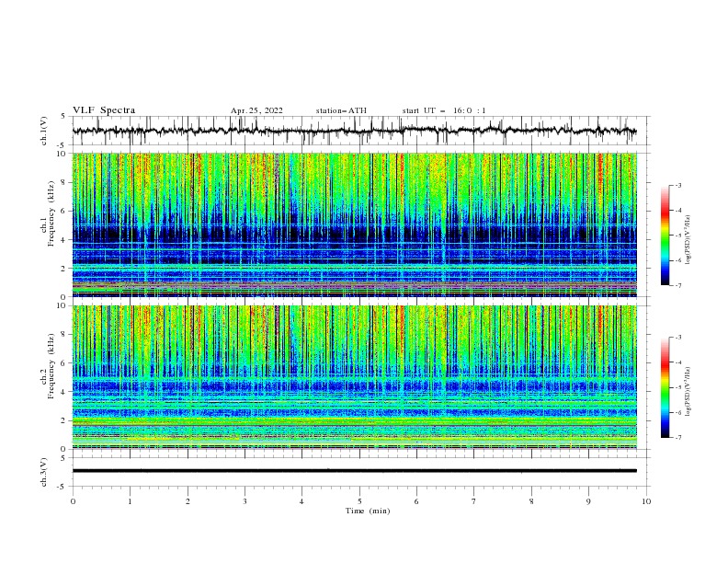
Task: Click the ch.1 'log(PSD)(V²/Hz)' color bar label
Action: click(x=688, y=240)
